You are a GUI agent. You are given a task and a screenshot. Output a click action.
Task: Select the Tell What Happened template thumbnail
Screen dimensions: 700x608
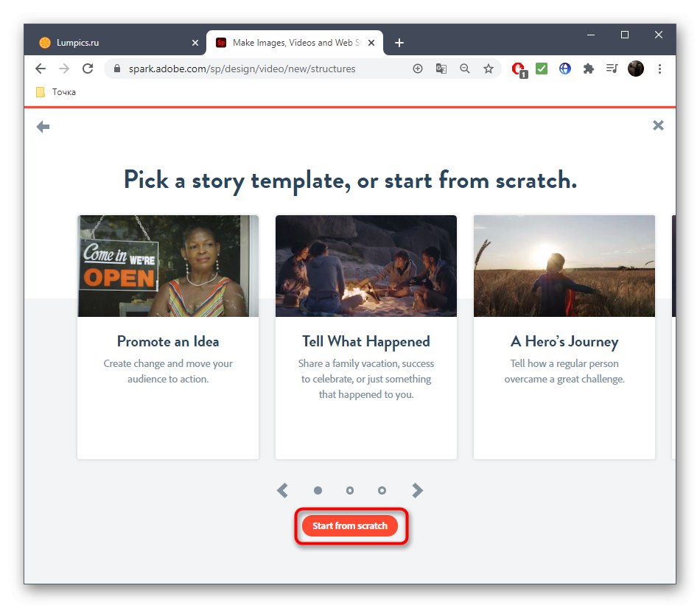(x=365, y=265)
